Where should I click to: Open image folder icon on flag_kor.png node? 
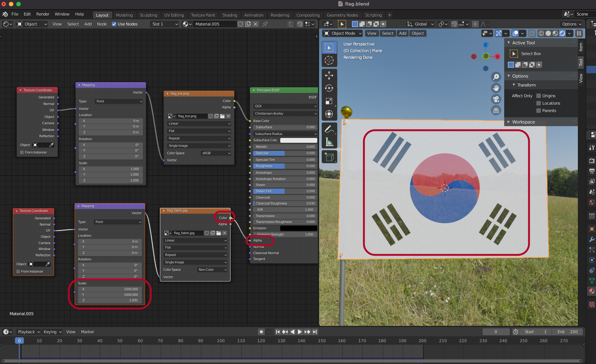click(222, 116)
